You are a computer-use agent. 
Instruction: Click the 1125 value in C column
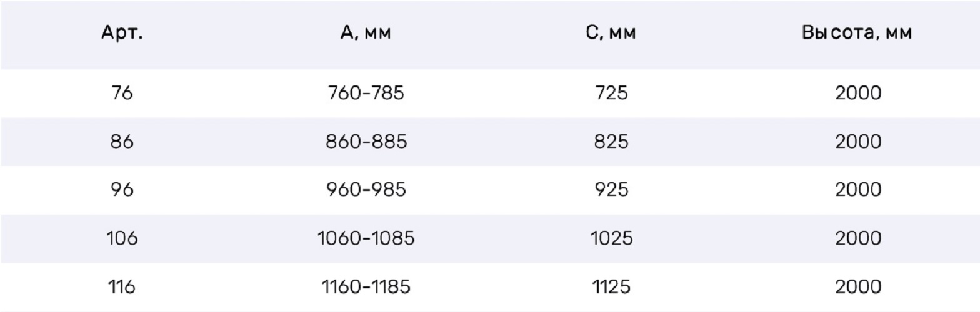pyautogui.click(x=611, y=287)
